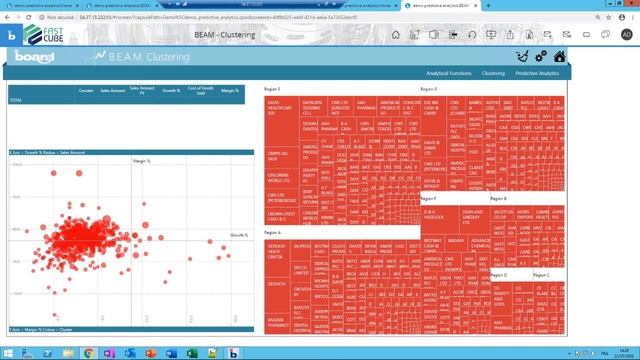Open the side panel layout icon
The height and width of the screenshot is (360, 640).
(x=433, y=35)
